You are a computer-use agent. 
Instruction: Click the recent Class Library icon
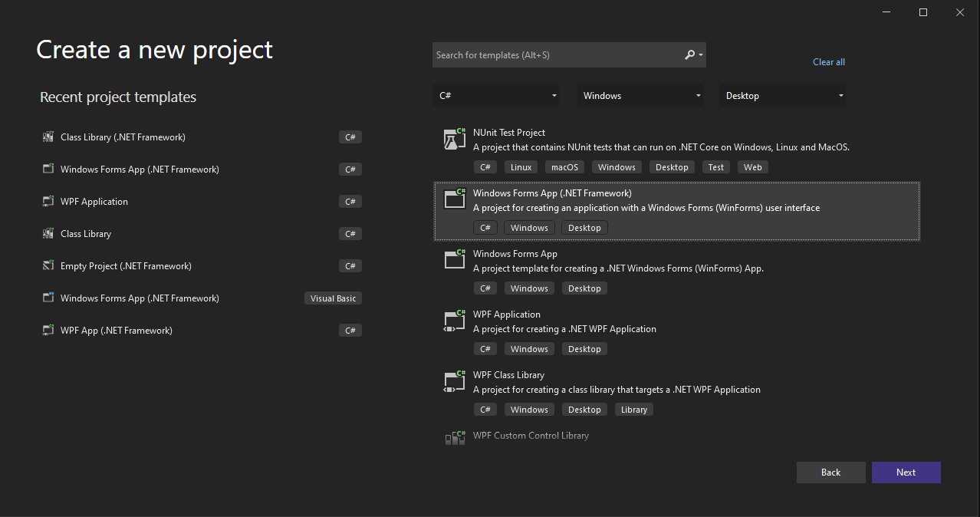(x=48, y=234)
